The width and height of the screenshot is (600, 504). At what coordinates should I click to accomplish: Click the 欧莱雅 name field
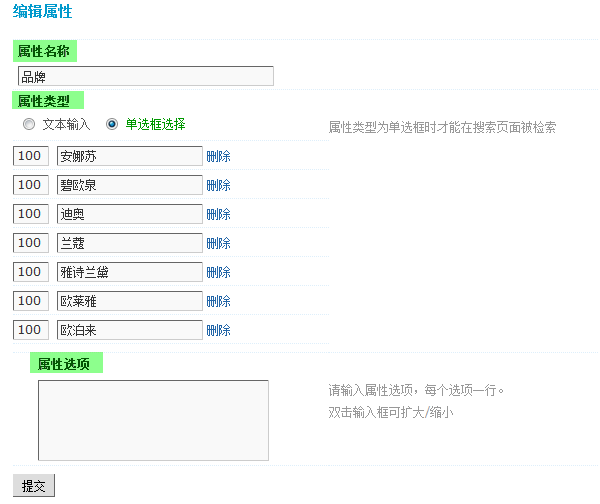tap(130, 302)
